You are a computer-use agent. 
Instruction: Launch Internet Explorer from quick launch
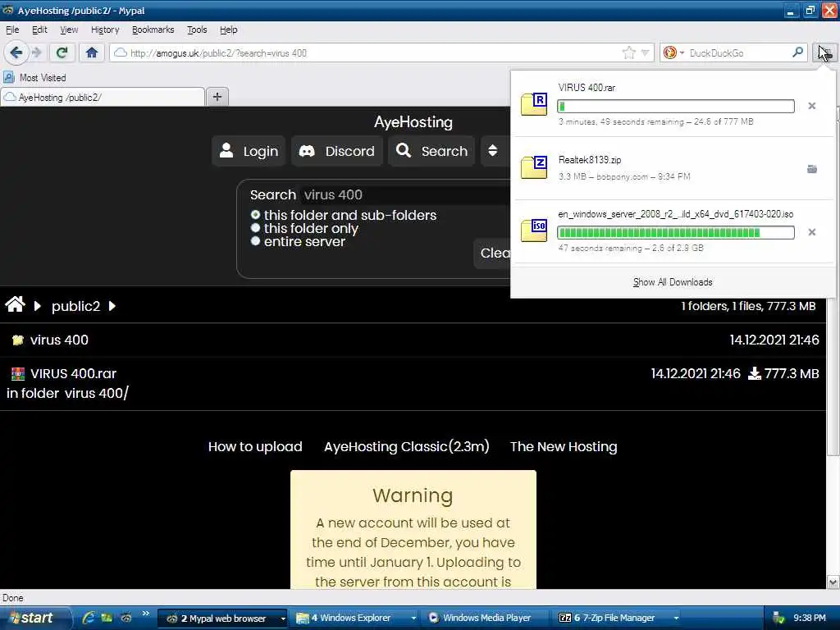pyautogui.click(x=88, y=618)
